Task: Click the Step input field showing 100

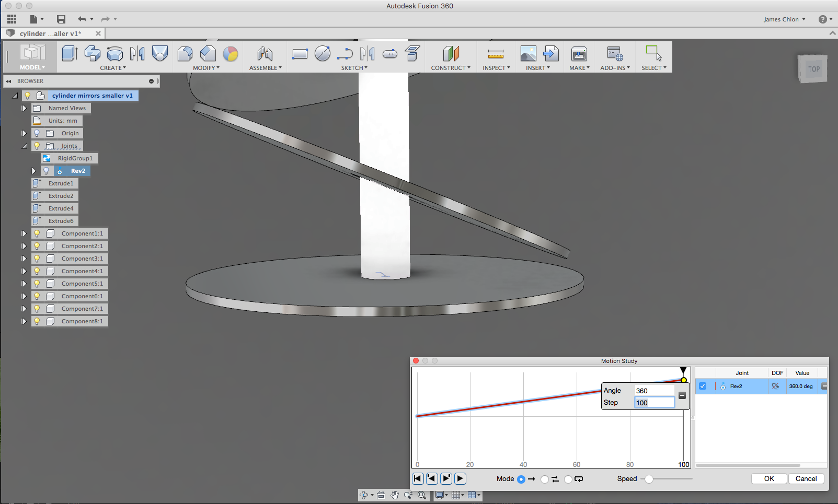Action: (654, 402)
